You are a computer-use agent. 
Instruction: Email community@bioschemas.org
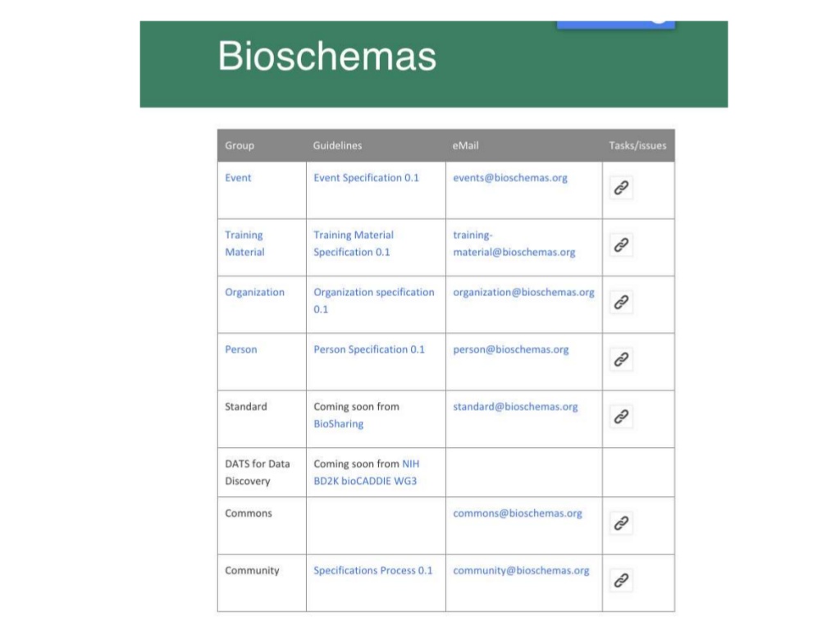point(521,571)
